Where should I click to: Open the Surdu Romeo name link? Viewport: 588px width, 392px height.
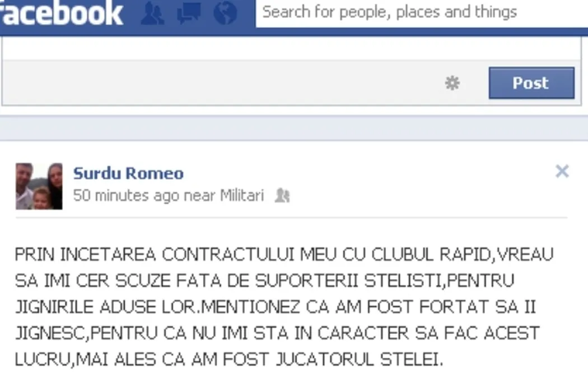[128, 173]
